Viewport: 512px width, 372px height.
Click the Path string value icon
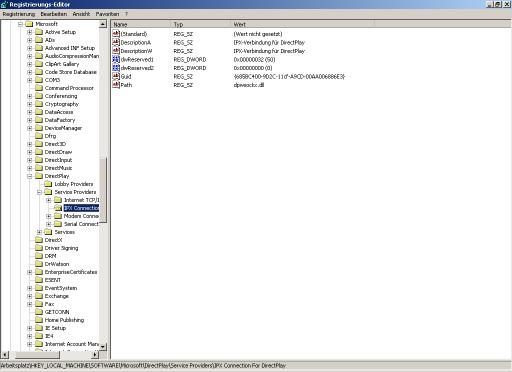coord(116,85)
